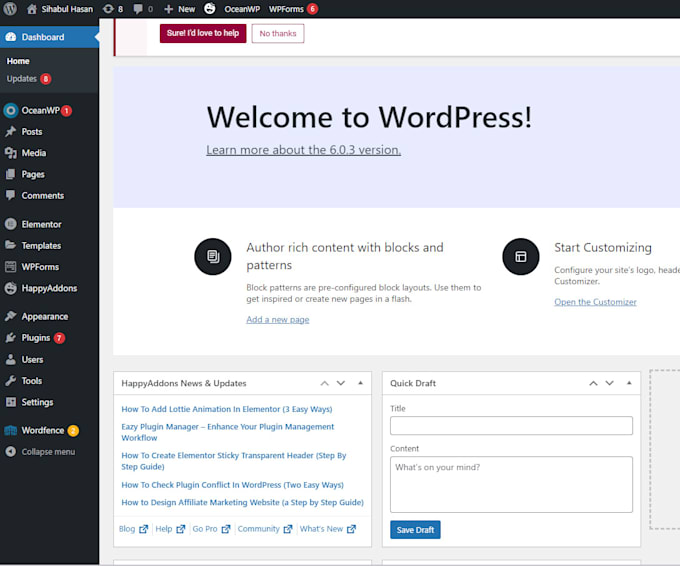Click the Start Customizing round layout icon
This screenshot has height=566, width=680.
(x=521, y=256)
